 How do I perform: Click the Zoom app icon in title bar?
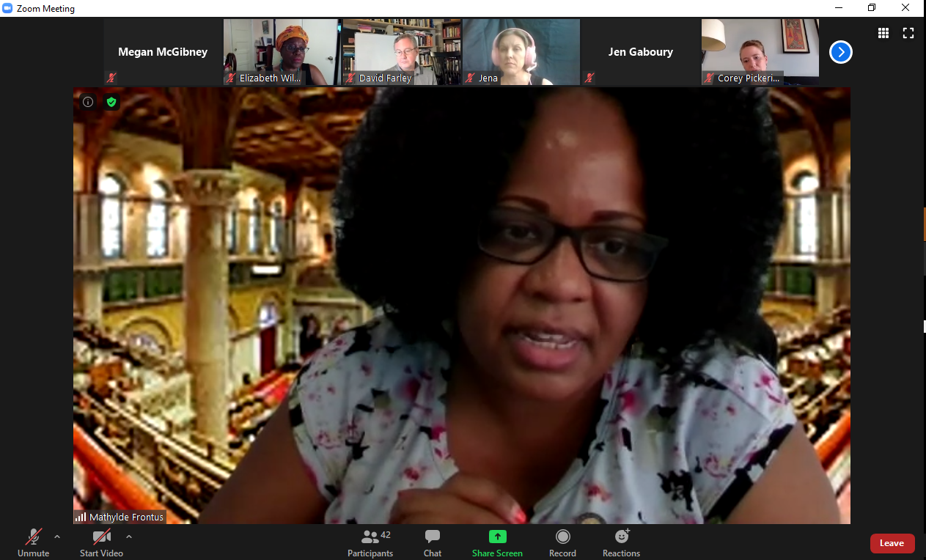tap(8, 8)
